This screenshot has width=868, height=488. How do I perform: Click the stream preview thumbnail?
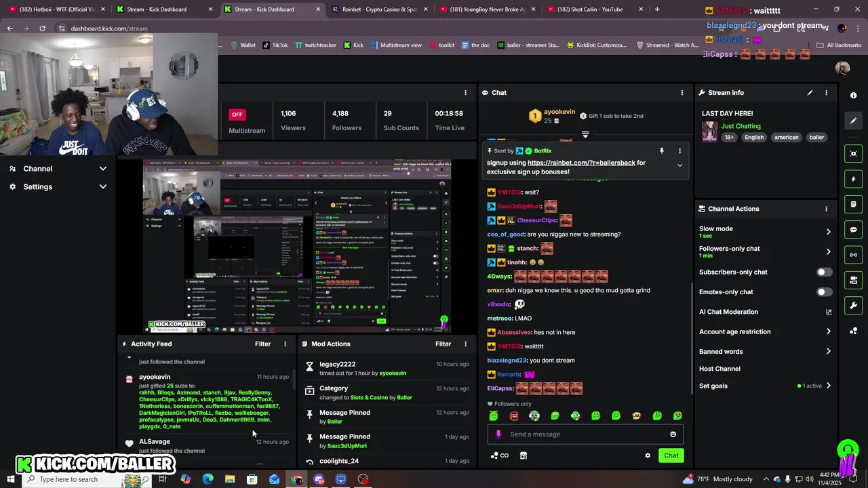tap(296, 247)
